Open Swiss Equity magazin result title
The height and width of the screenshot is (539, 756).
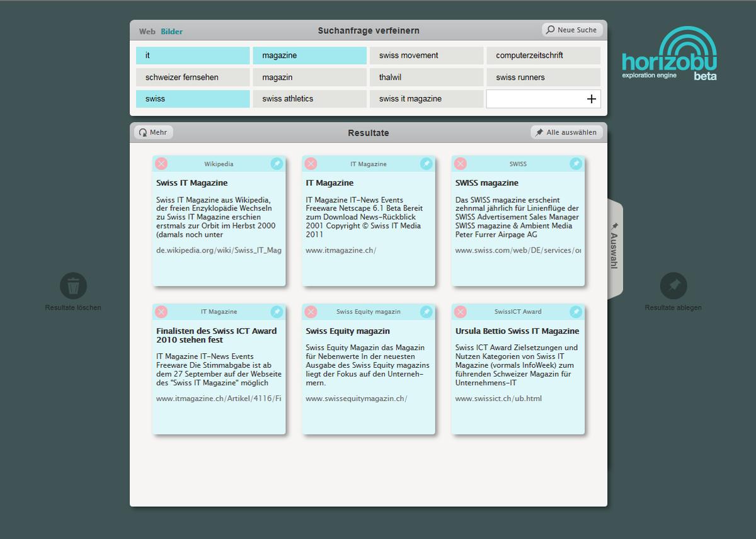(x=348, y=331)
